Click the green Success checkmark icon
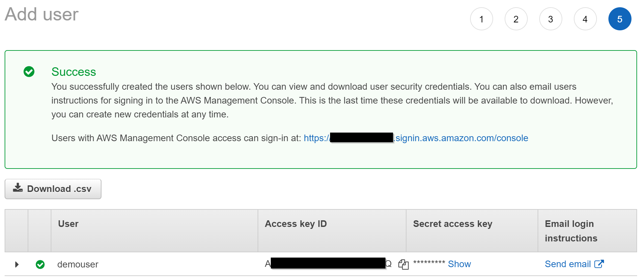 (29, 71)
